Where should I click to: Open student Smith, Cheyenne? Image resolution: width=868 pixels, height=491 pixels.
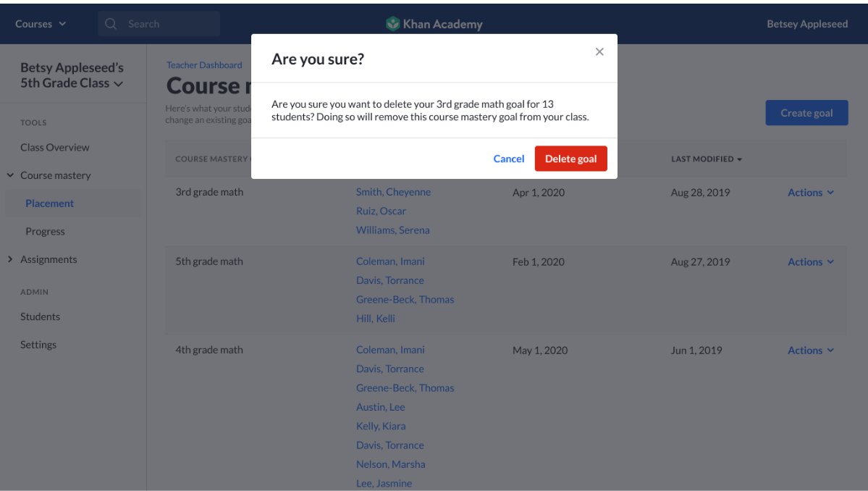[x=393, y=192]
